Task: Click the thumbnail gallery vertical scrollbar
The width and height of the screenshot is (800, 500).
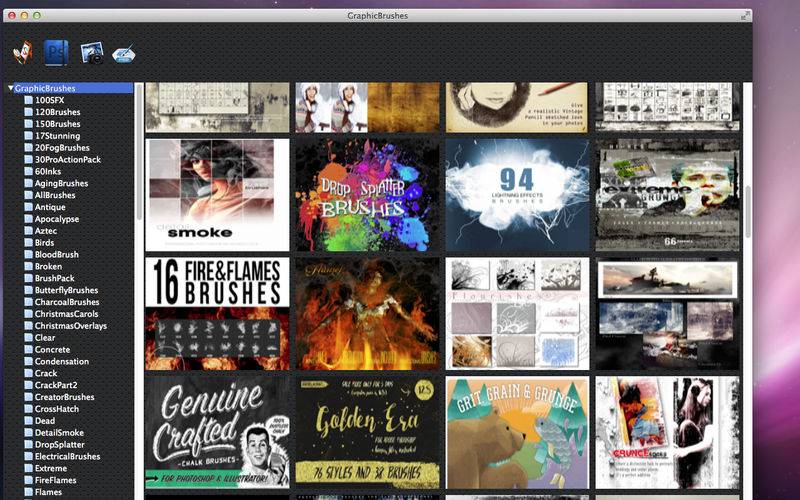Action: (747, 212)
